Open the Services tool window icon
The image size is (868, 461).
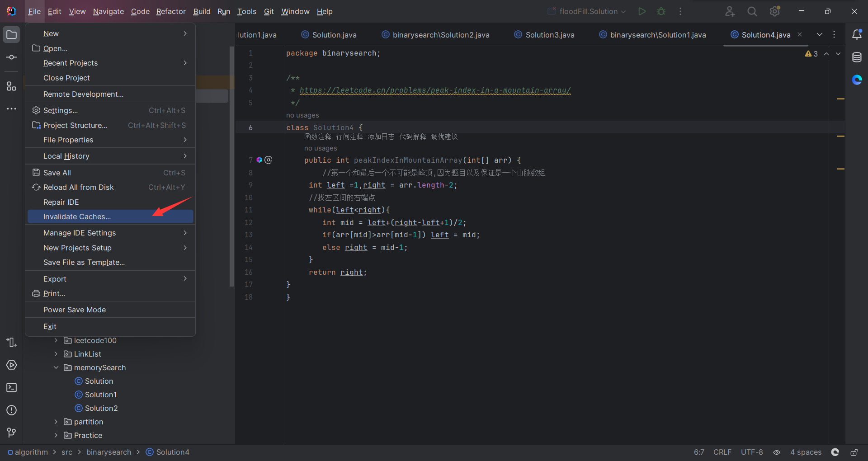tap(11, 365)
